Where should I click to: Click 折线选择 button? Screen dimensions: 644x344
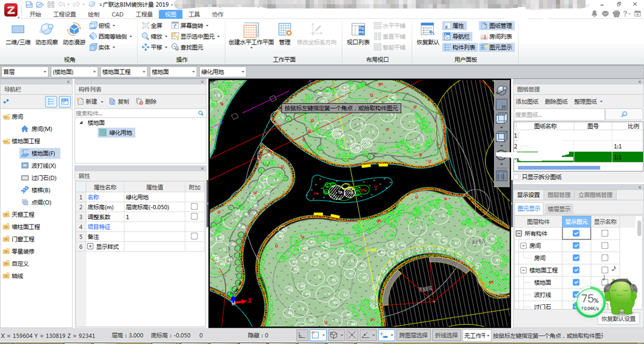[x=446, y=335]
